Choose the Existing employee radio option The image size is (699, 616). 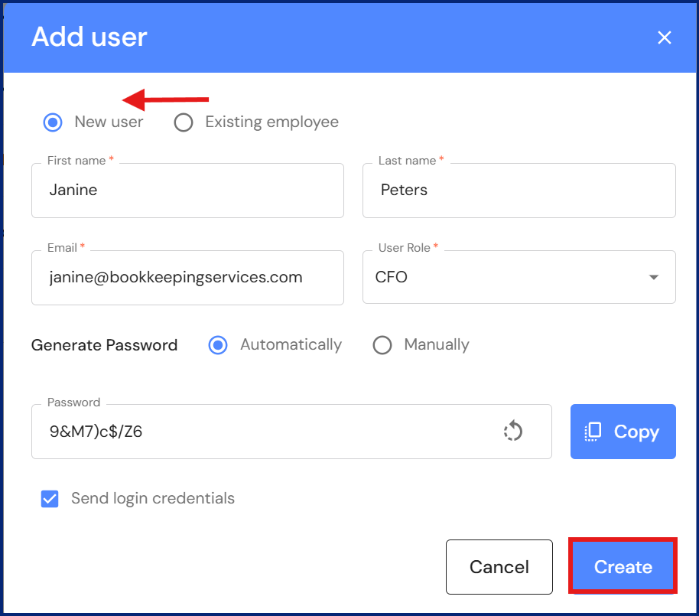pyautogui.click(x=184, y=122)
